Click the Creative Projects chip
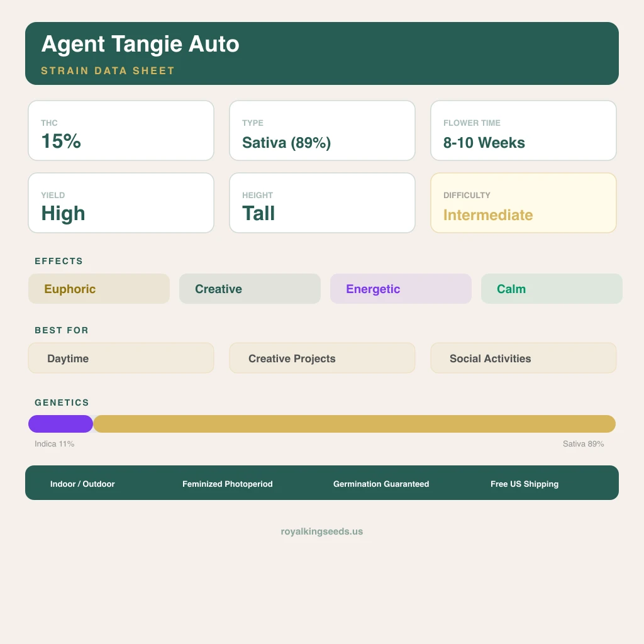Screen dimensions: 644x644 pyautogui.click(x=322, y=358)
